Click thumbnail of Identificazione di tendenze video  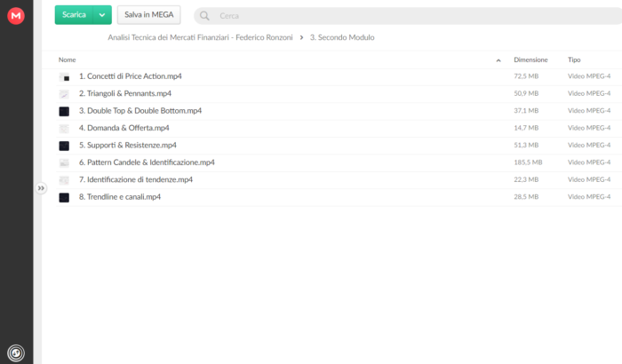coord(64,180)
